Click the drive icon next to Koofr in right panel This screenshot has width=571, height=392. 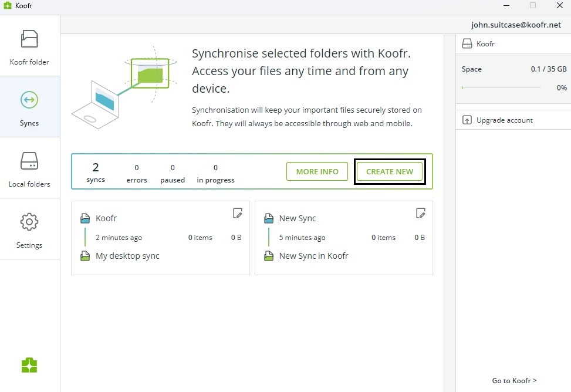pyautogui.click(x=467, y=43)
